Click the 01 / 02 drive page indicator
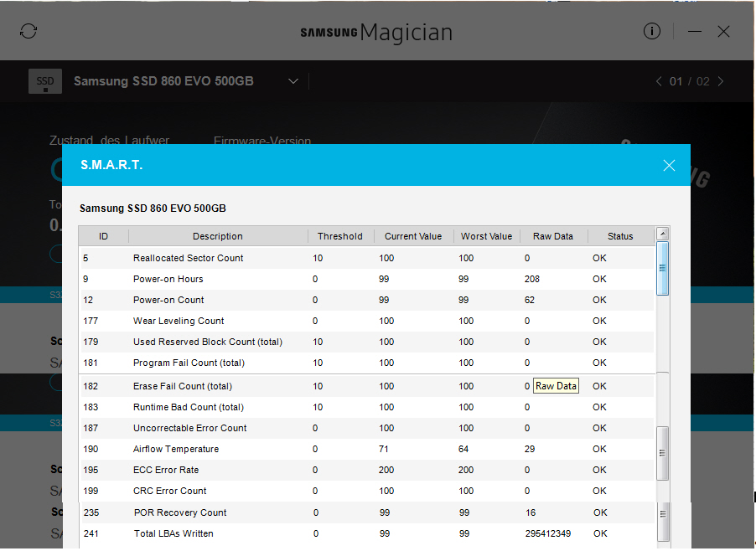Screen dimensions: 756x551 coord(690,81)
